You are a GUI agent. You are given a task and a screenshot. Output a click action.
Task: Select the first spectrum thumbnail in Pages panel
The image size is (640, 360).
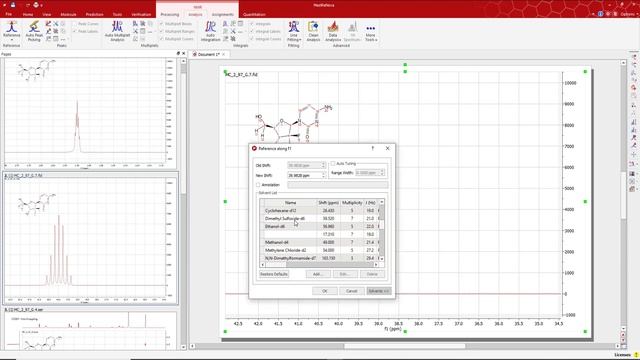click(x=90, y=113)
